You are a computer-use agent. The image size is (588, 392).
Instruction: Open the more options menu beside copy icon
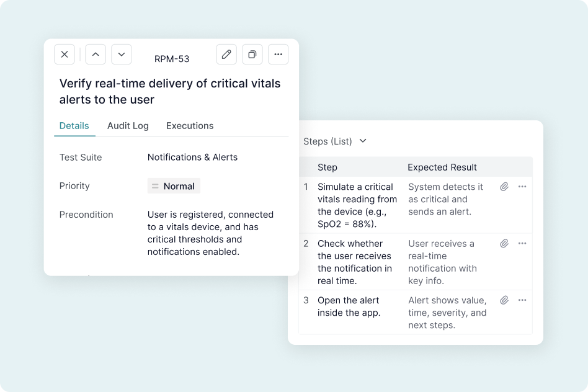click(278, 55)
